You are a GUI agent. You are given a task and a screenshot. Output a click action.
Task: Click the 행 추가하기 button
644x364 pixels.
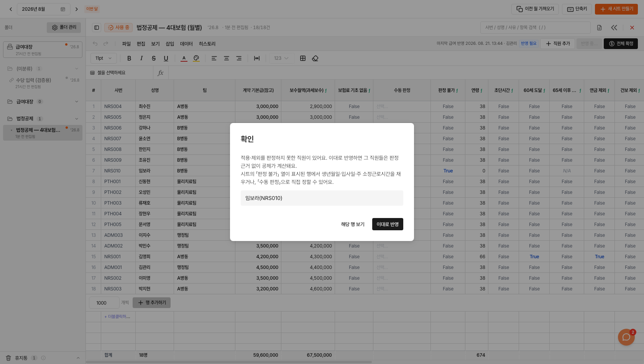click(152, 303)
